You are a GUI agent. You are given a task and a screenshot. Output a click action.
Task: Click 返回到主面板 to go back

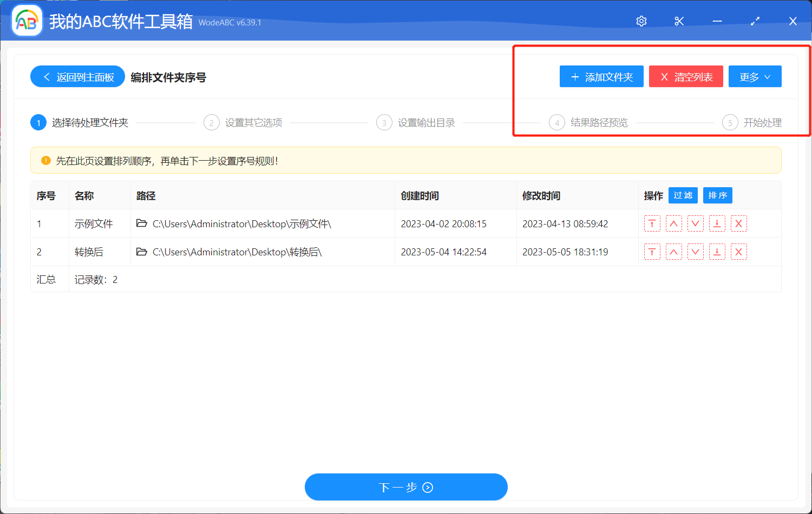point(77,76)
